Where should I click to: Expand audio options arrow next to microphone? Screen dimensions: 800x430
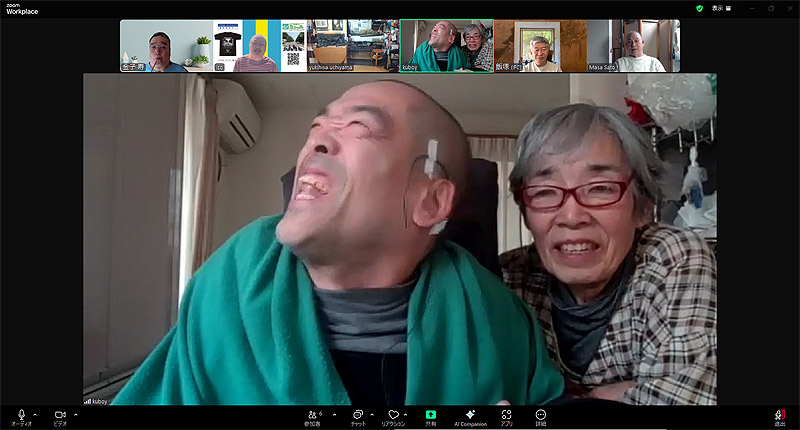coord(35,413)
